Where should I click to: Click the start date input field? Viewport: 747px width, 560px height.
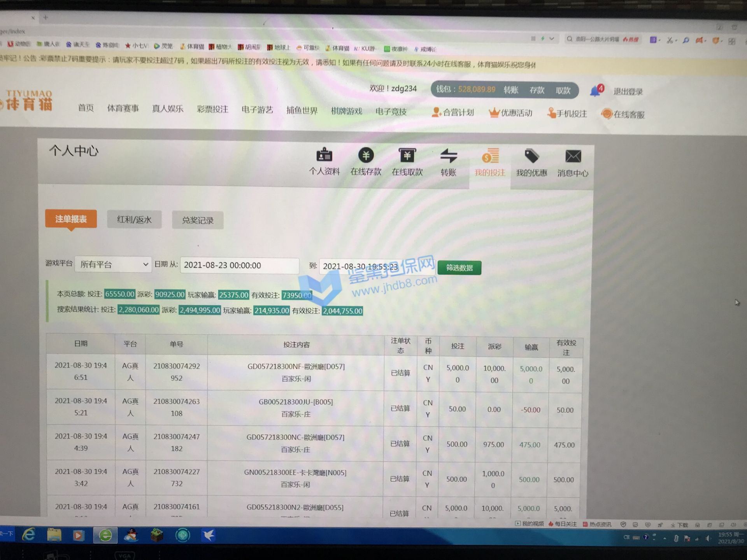(239, 265)
